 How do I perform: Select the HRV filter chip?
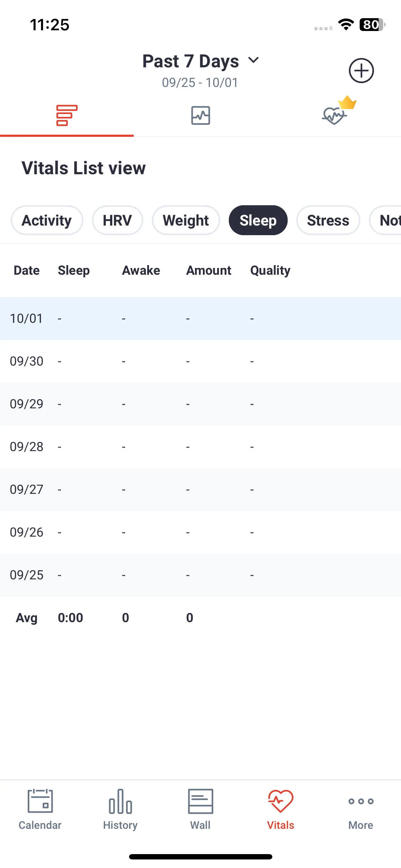(117, 220)
